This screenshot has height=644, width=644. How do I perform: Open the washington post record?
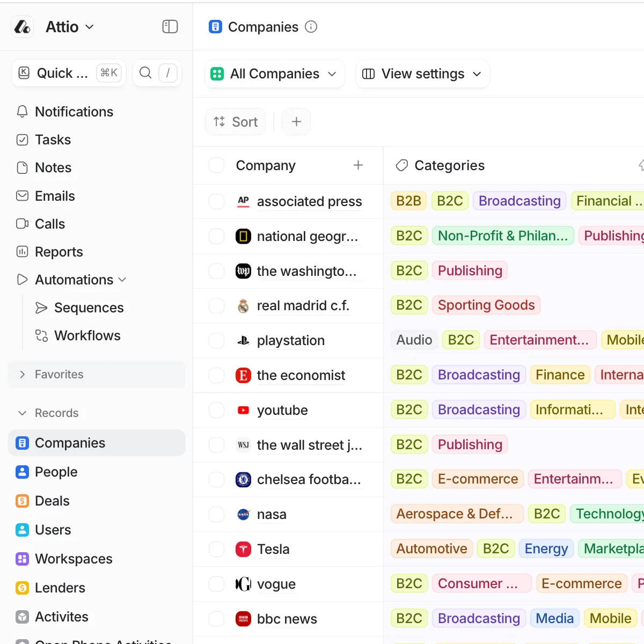[307, 271]
